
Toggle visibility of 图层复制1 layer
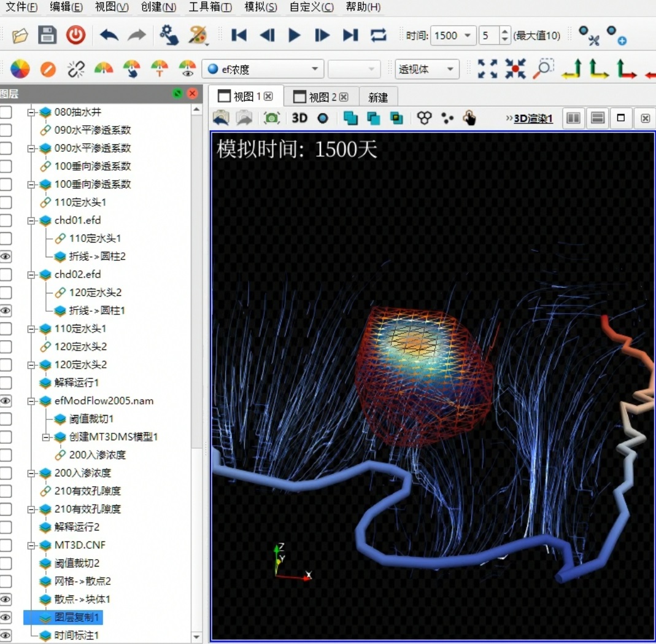6,617
